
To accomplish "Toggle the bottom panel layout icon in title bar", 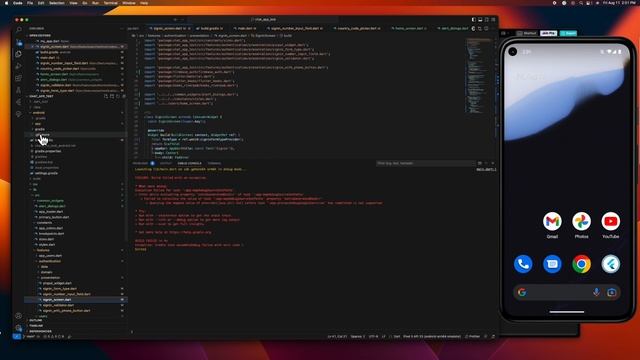I will (x=480, y=20).
